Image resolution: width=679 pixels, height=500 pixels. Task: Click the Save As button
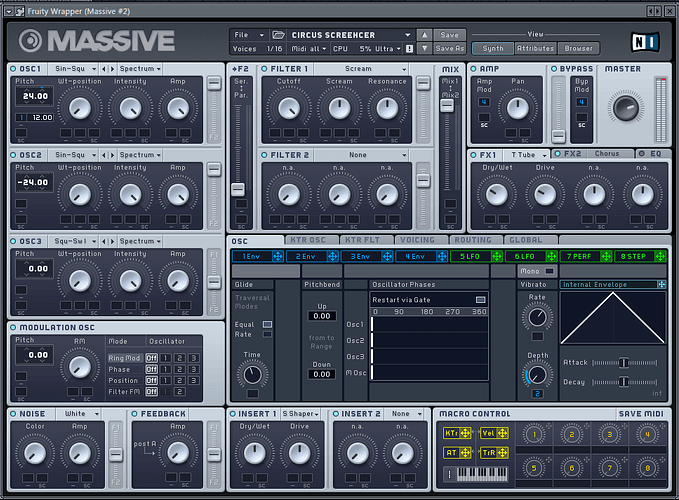449,48
